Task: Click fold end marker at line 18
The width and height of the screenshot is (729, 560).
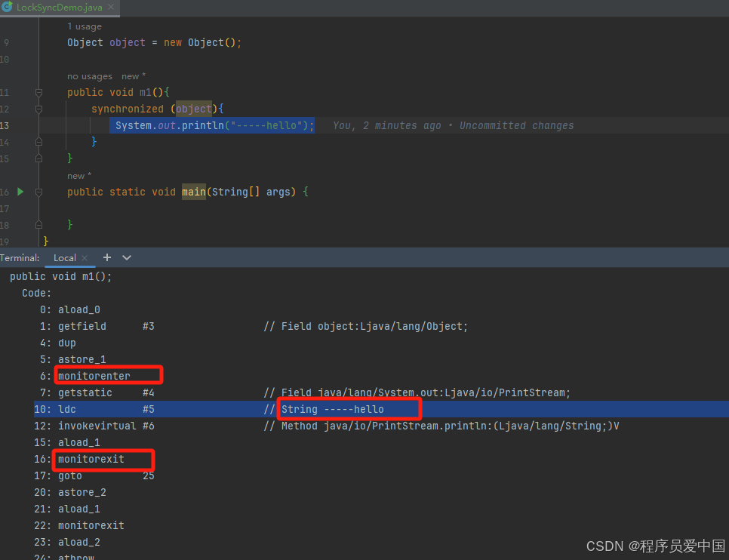Action: (39, 225)
